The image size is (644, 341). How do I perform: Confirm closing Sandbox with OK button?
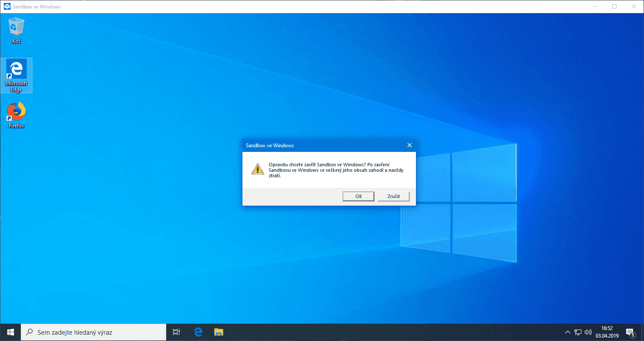[358, 196]
